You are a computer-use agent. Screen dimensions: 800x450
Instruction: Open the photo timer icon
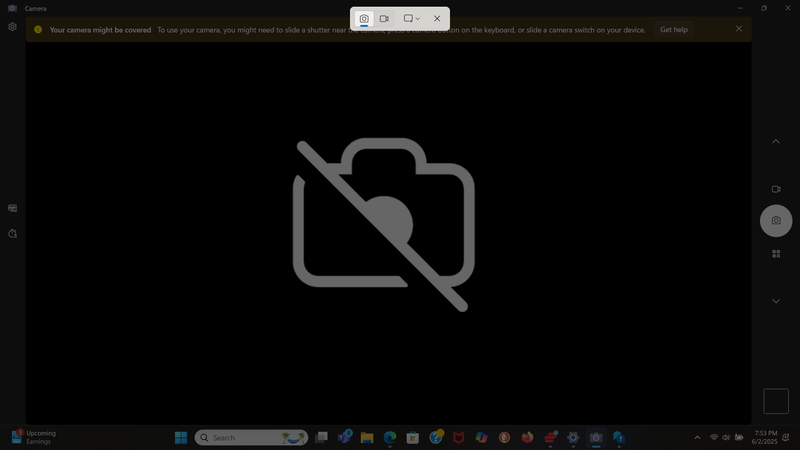coord(13,234)
